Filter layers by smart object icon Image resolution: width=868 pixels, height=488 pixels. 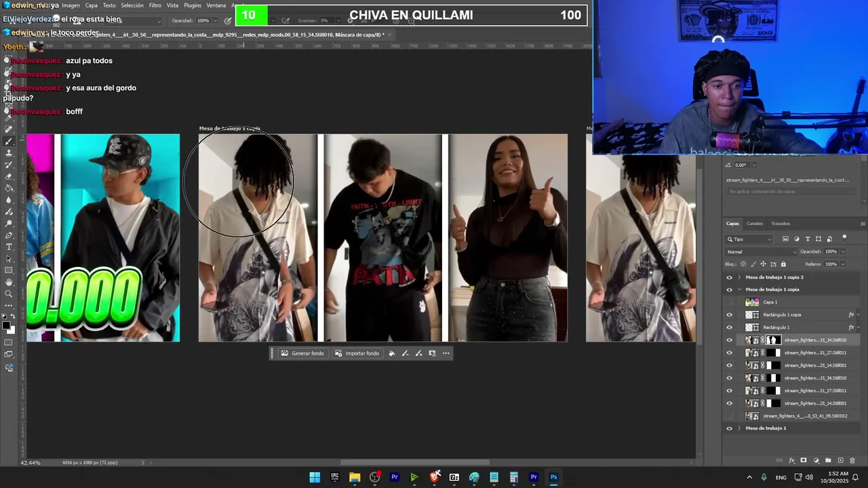click(x=829, y=239)
